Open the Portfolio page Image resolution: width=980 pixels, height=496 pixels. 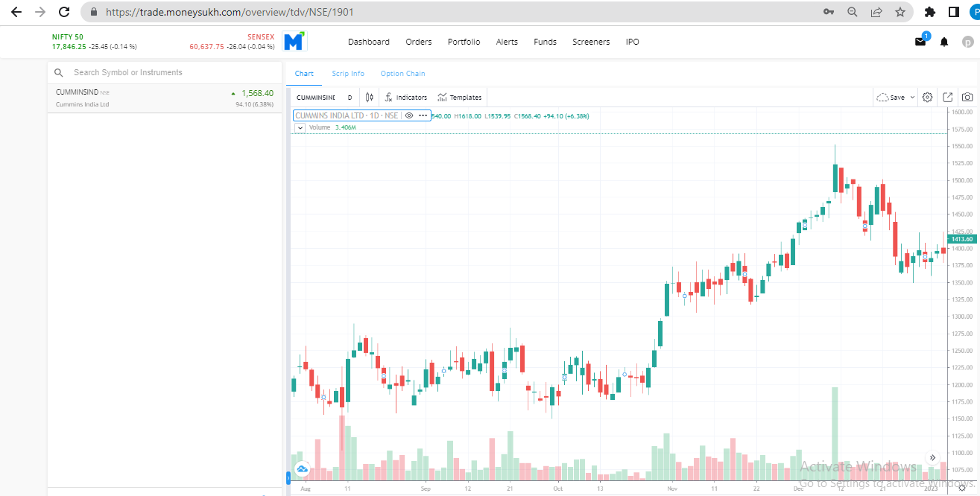click(464, 42)
